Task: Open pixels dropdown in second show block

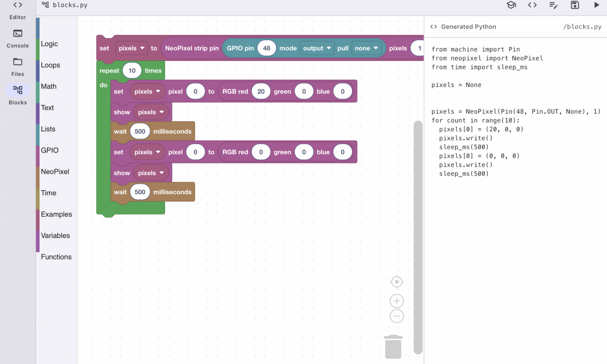Action: point(151,173)
